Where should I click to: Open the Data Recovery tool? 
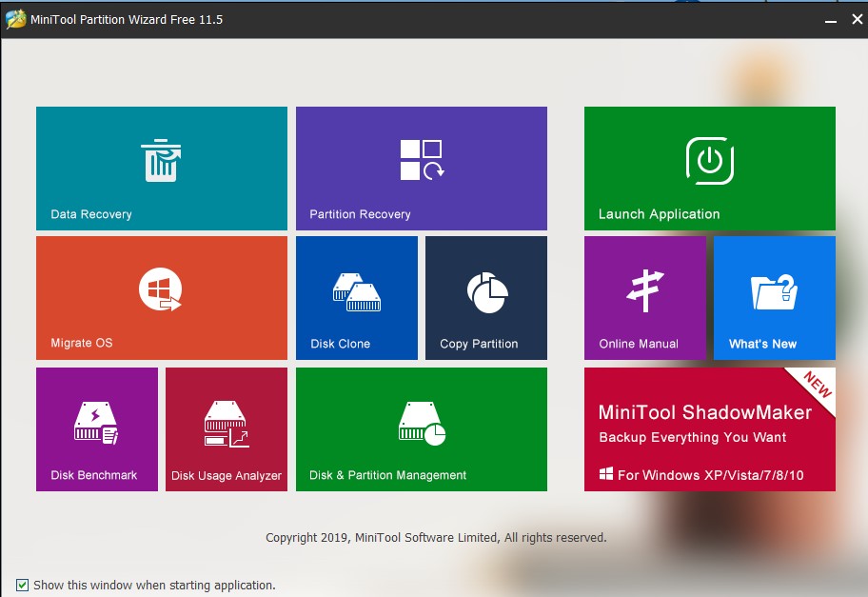tap(161, 169)
